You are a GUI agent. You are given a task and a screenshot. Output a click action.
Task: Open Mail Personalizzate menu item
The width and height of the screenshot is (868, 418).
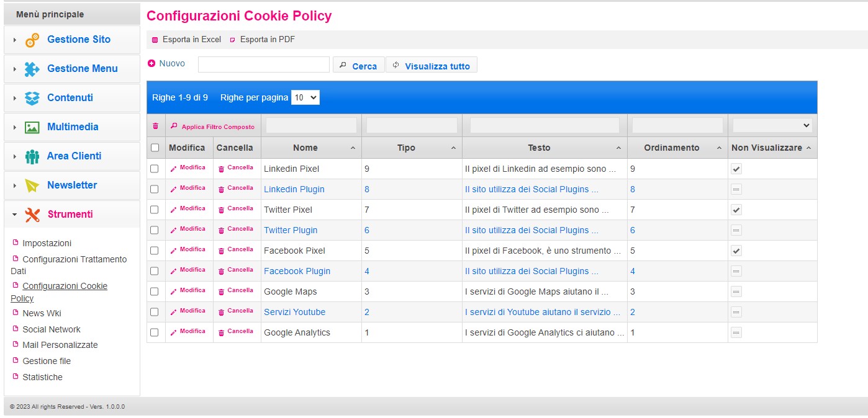click(x=60, y=345)
